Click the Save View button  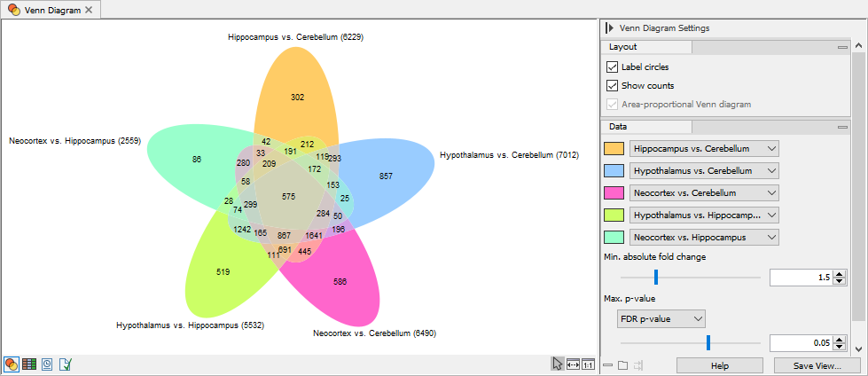click(816, 365)
